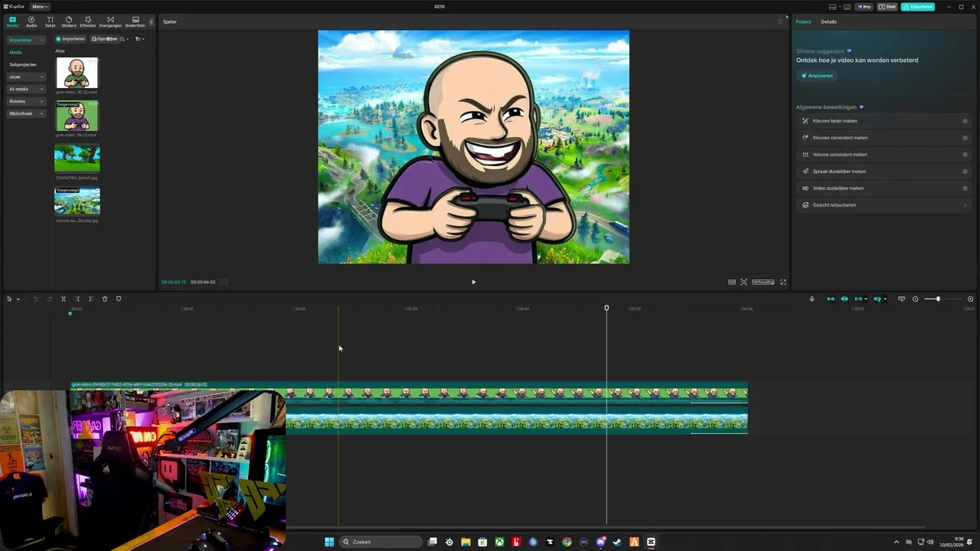The width and height of the screenshot is (980, 551).
Task: Open the sort order dropdown
Action: (x=124, y=39)
